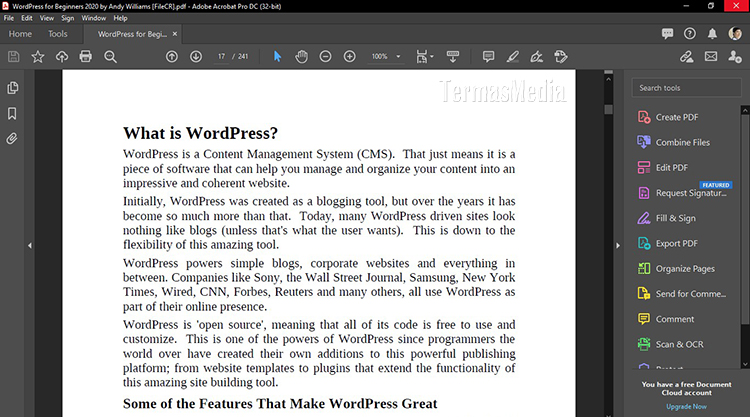Go to next page using down arrow
Viewport: 750px width, 417px height.
(x=196, y=57)
